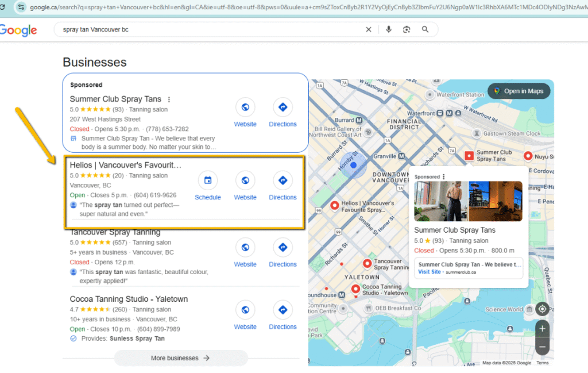Center map on my location

tap(541, 309)
